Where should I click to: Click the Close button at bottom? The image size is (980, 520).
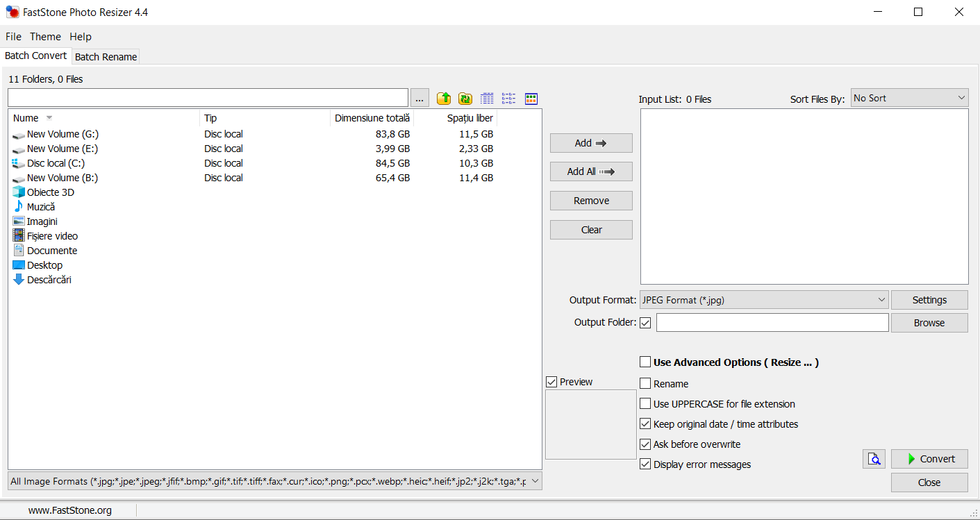click(929, 483)
